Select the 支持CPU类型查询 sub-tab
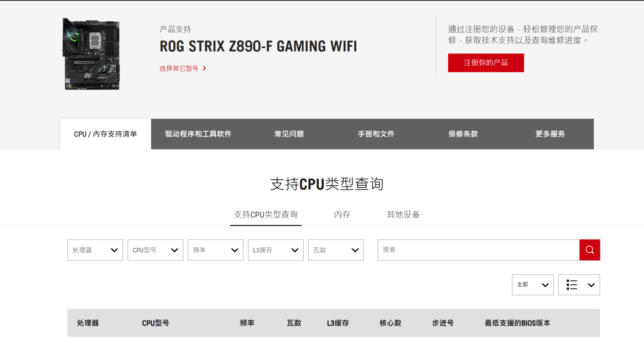 (266, 215)
